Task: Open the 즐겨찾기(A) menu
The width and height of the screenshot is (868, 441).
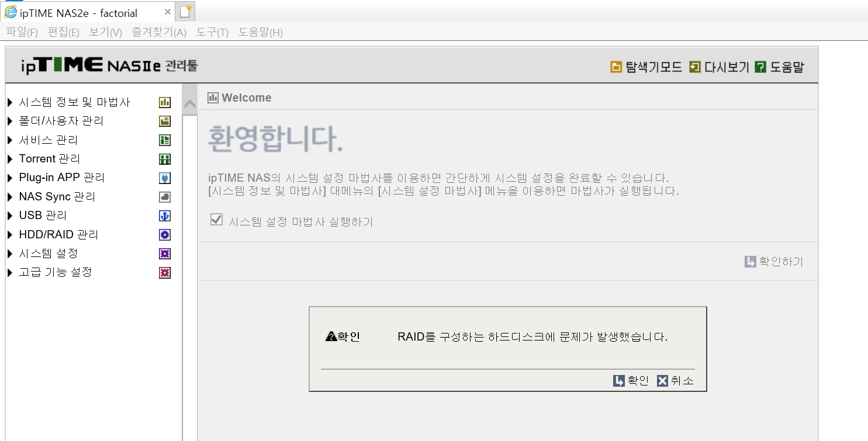Action: (x=159, y=32)
